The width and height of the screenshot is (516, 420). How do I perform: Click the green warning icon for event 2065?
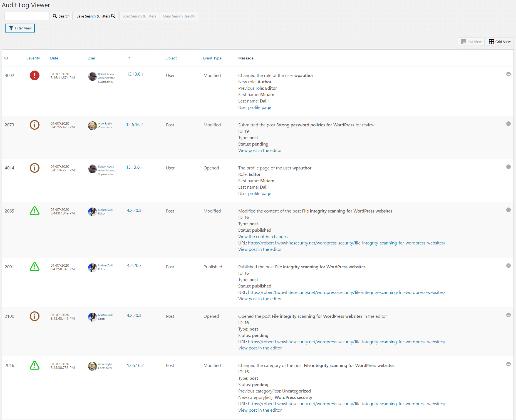[x=34, y=211]
